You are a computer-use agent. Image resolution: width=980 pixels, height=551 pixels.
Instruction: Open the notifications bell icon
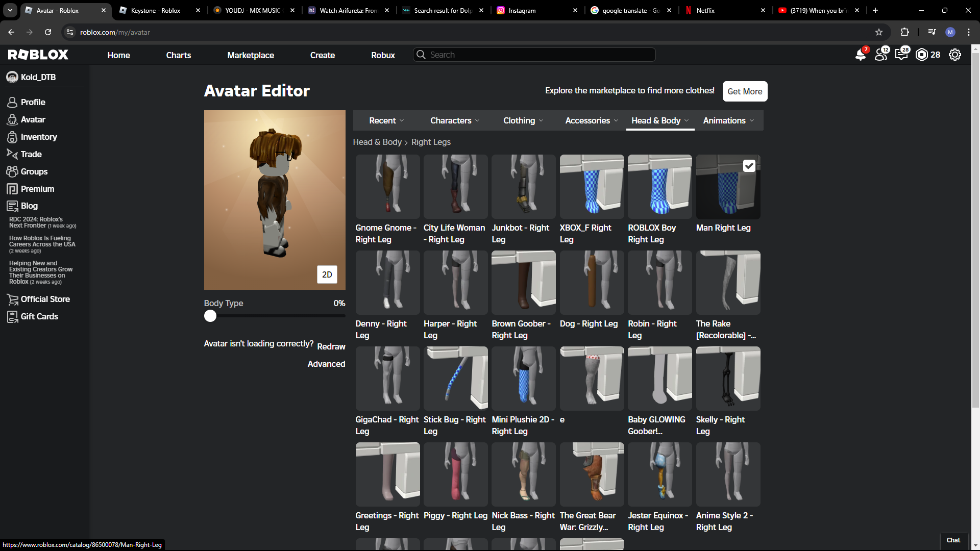[x=861, y=55]
